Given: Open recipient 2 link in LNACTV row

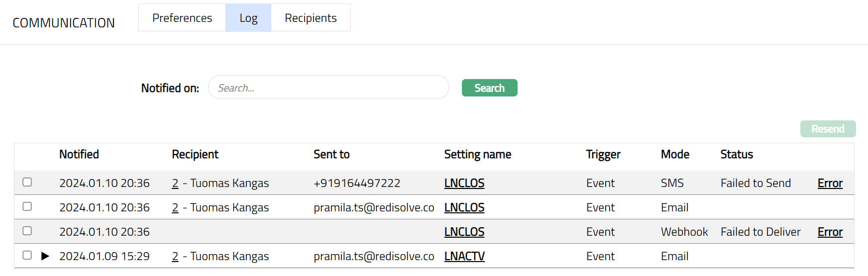Looking at the screenshot, I should coord(175,257).
